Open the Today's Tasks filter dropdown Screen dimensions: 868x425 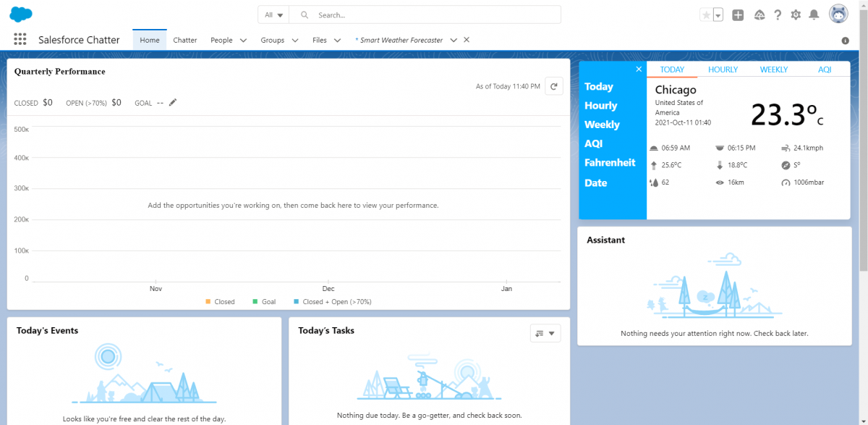point(545,333)
